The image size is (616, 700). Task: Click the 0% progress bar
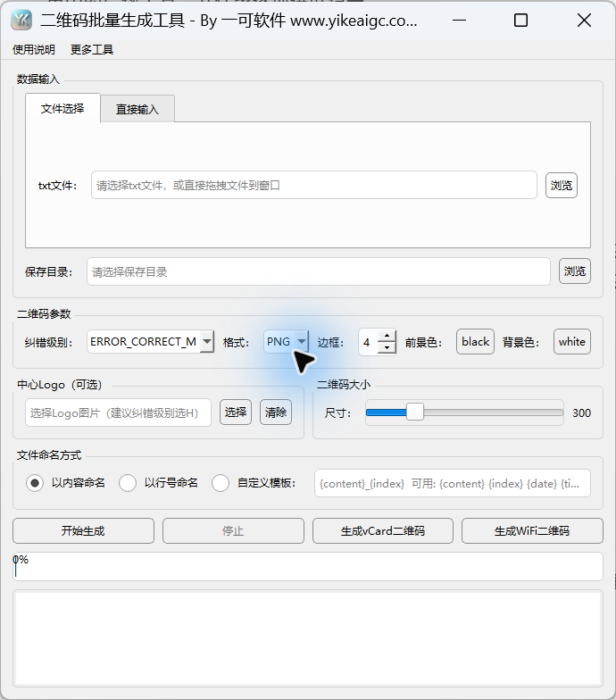click(308, 566)
